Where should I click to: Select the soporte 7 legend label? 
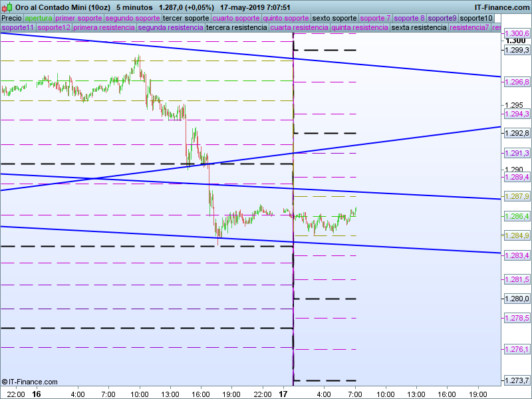click(x=375, y=19)
